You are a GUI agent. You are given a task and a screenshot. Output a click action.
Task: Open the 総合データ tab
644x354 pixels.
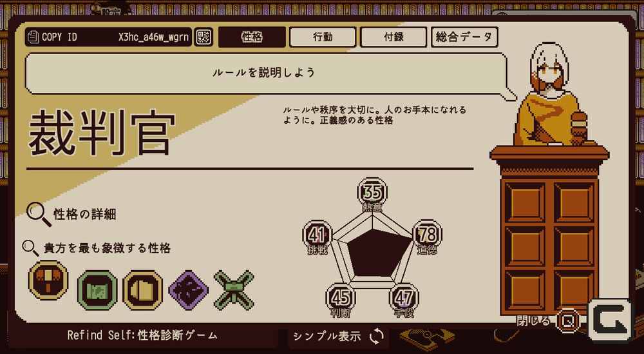pos(464,37)
